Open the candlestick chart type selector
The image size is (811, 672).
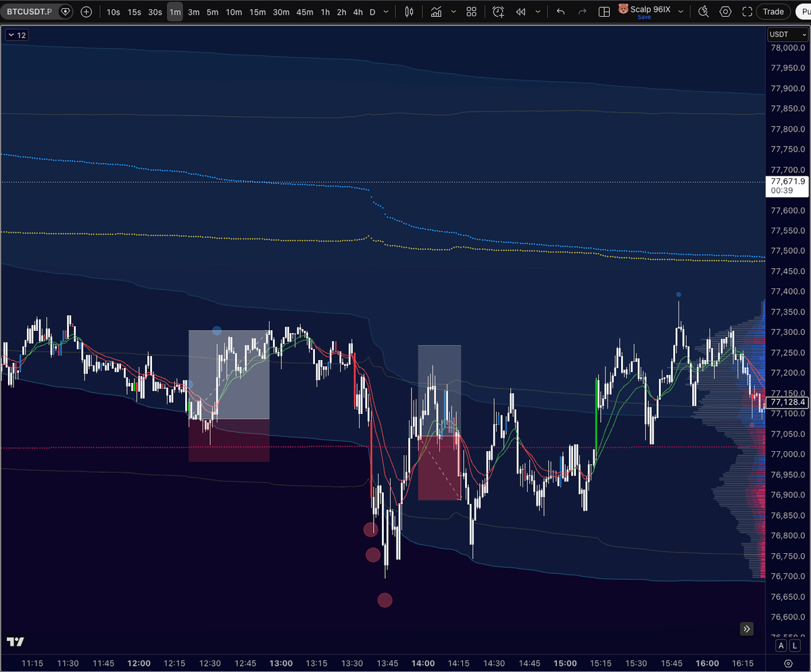[x=409, y=11]
